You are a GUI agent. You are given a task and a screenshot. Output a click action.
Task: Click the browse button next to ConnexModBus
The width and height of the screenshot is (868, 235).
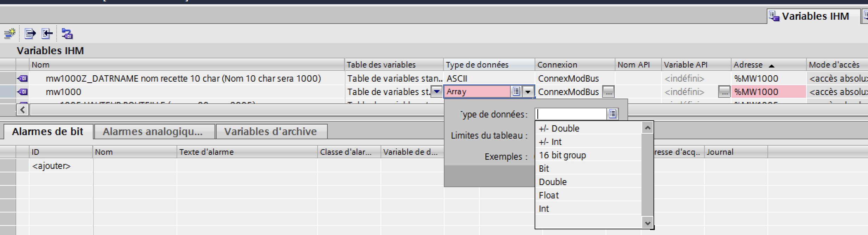tap(608, 92)
